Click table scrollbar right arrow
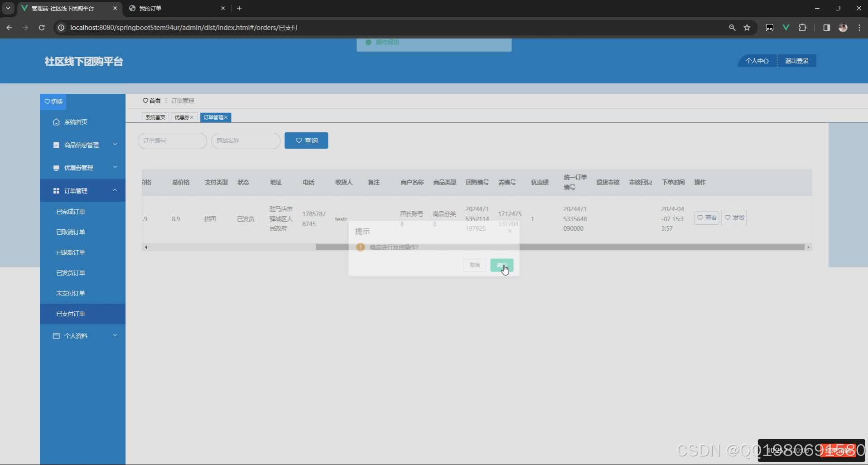 (808, 247)
